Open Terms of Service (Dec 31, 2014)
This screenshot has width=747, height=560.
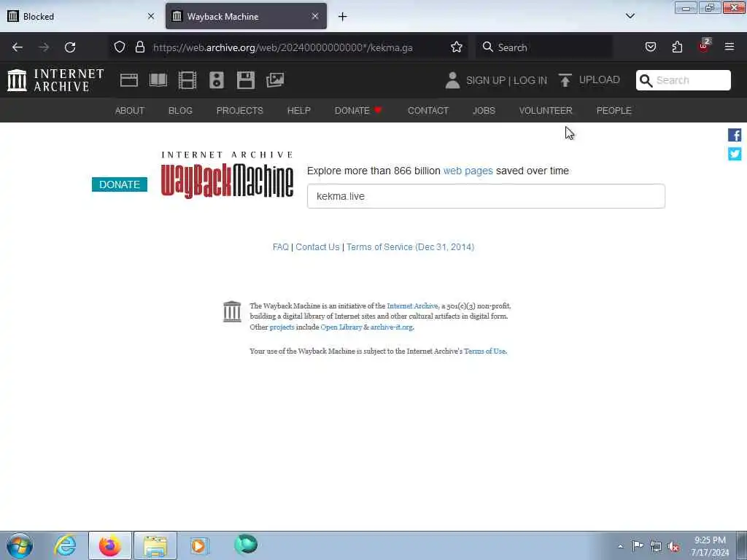pyautogui.click(x=410, y=247)
